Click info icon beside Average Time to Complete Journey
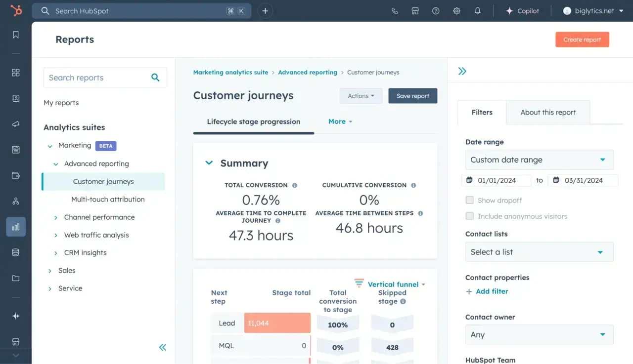Image resolution: width=633 pixels, height=364 pixels. coord(278,221)
